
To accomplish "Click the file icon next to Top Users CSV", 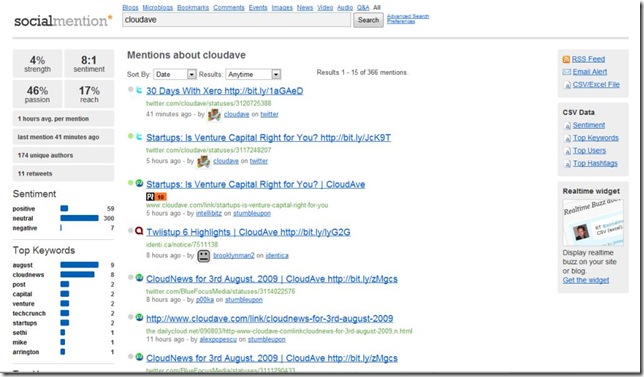I will [568, 151].
